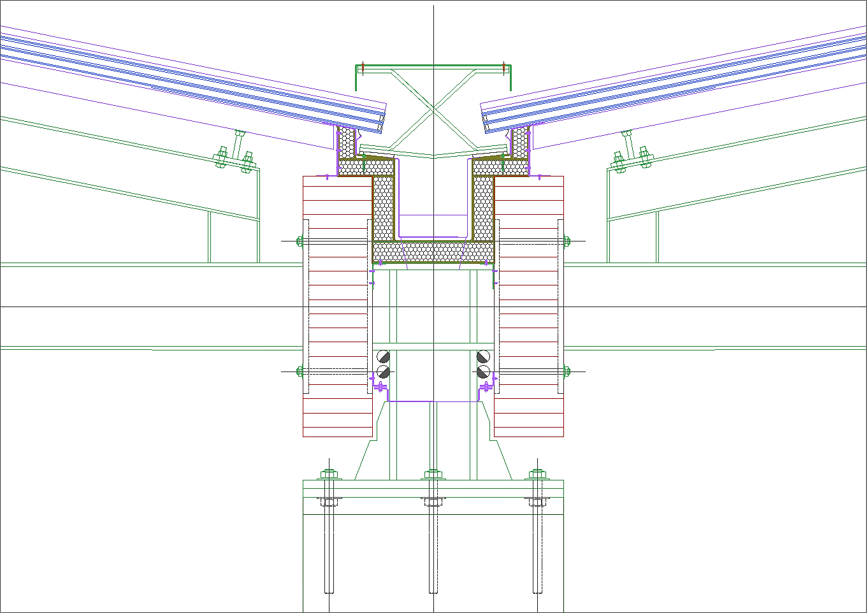Click the red marker on the top green cap
Screen dimensions: 868x613
pos(363,66)
